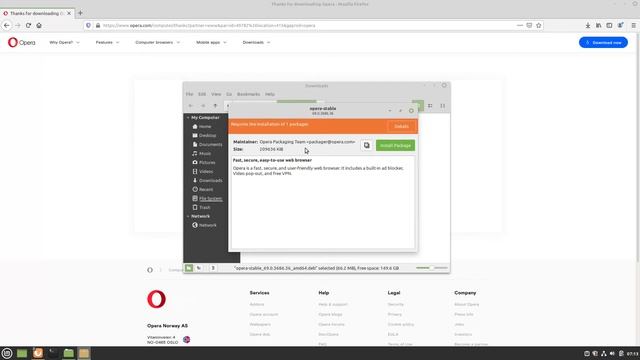Viewport: 640px width, 360px height.
Task: Open the Go menu in Downloads window
Action: [229, 94]
